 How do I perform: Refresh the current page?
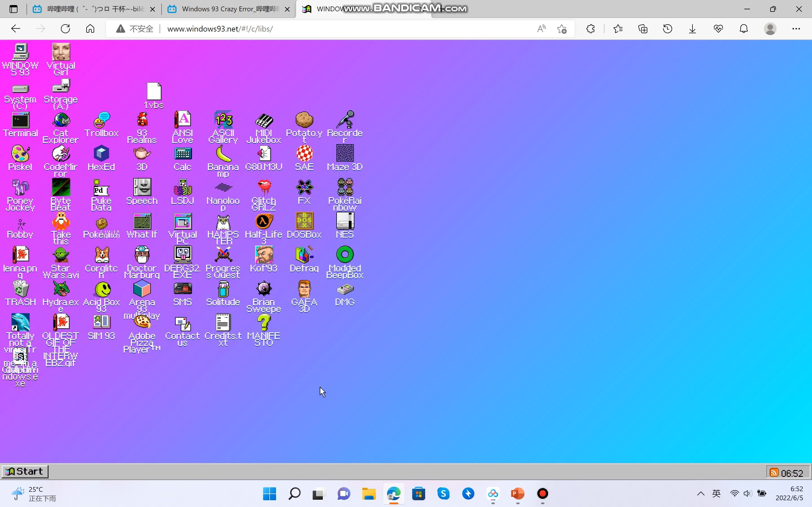(x=65, y=28)
